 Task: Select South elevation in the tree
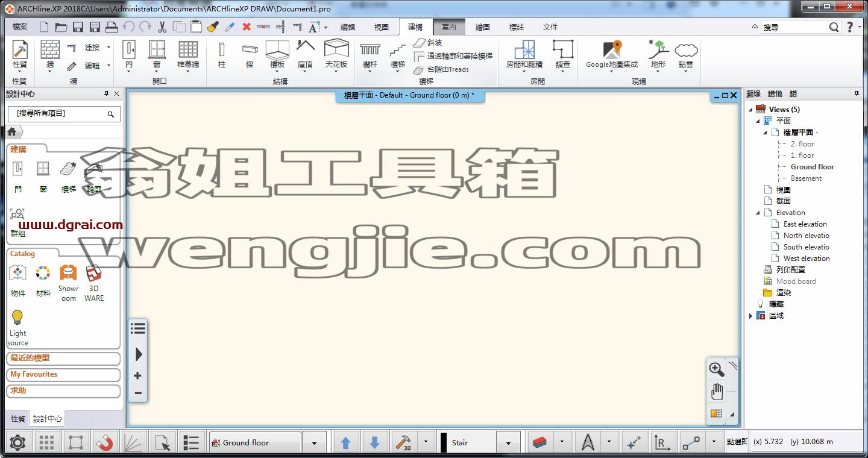(x=806, y=247)
